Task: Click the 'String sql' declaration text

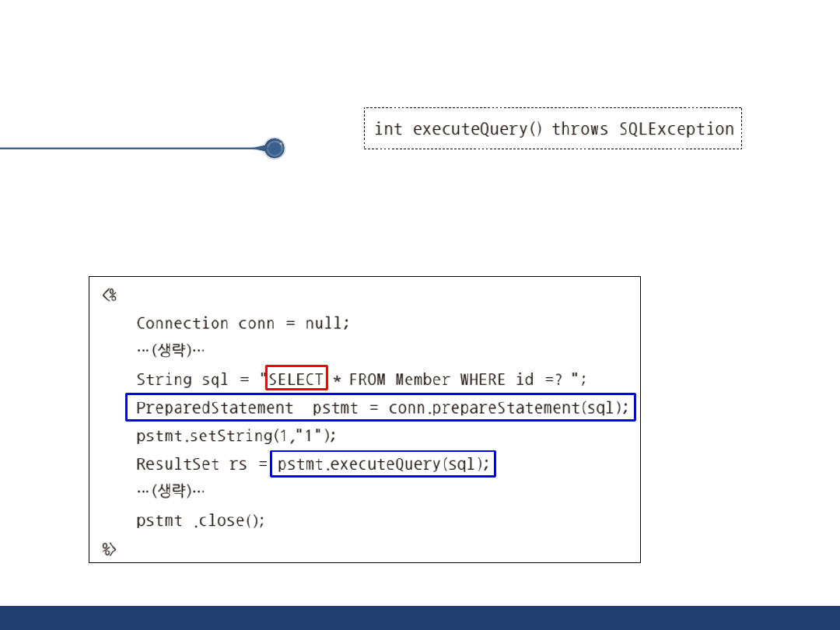Action: click(182, 380)
